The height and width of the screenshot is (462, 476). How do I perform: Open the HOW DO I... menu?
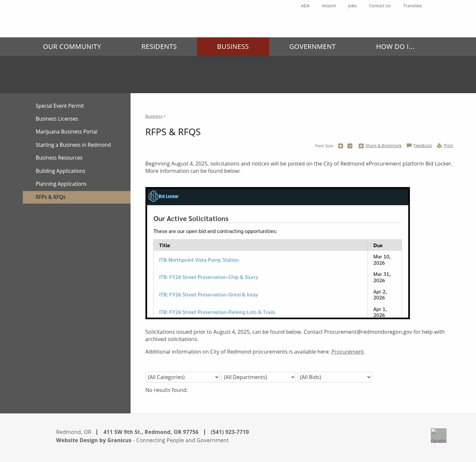[x=395, y=47]
